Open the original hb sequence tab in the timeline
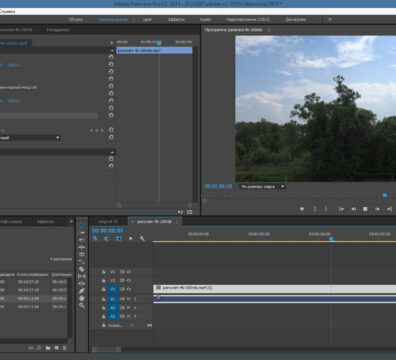Image resolution: width=396 pixels, height=360 pixels. point(108,221)
